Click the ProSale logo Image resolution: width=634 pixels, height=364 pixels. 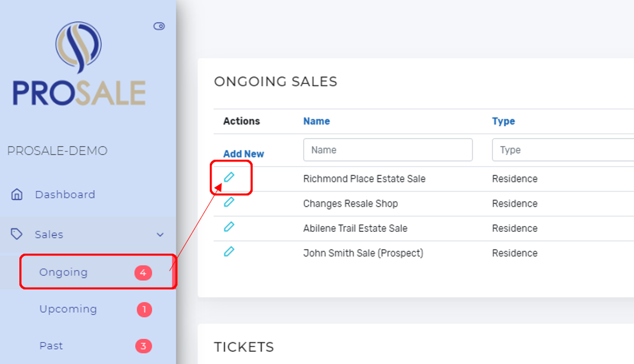pyautogui.click(x=79, y=63)
